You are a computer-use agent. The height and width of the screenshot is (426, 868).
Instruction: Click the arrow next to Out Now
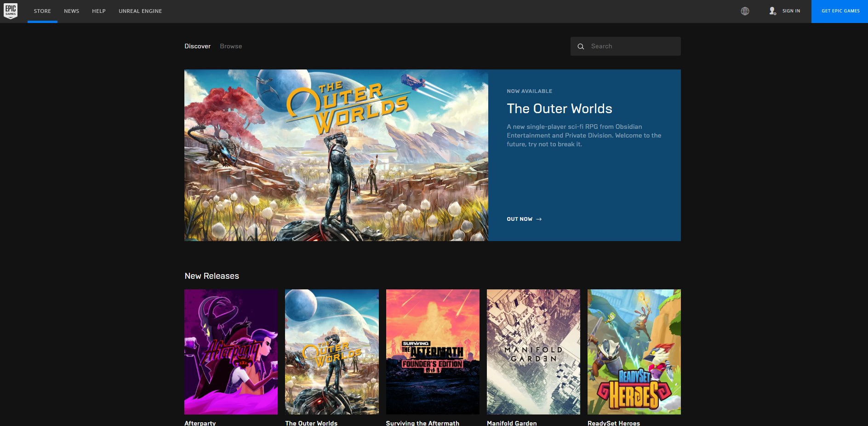point(539,219)
